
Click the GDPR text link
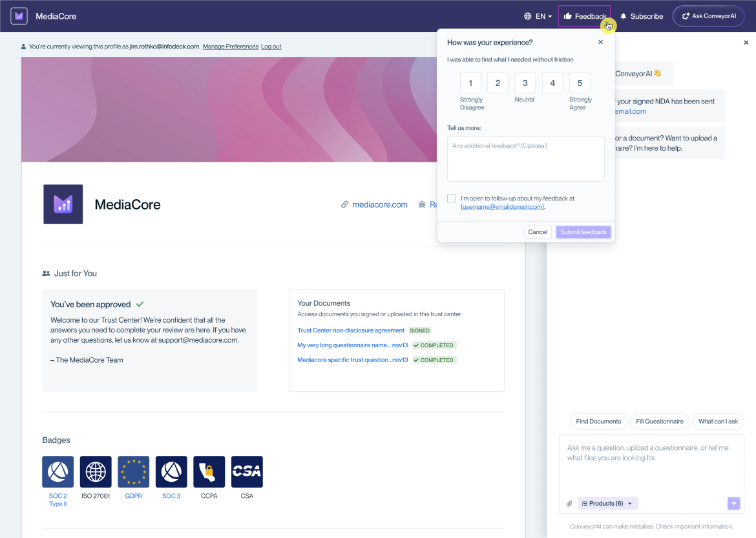[134, 496]
